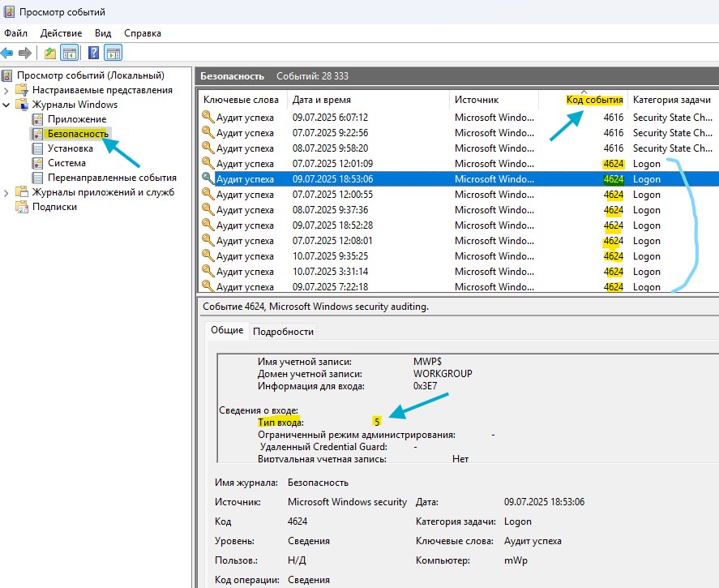Click the Система log icon
This screenshot has width=719, height=588.
pos(37,163)
